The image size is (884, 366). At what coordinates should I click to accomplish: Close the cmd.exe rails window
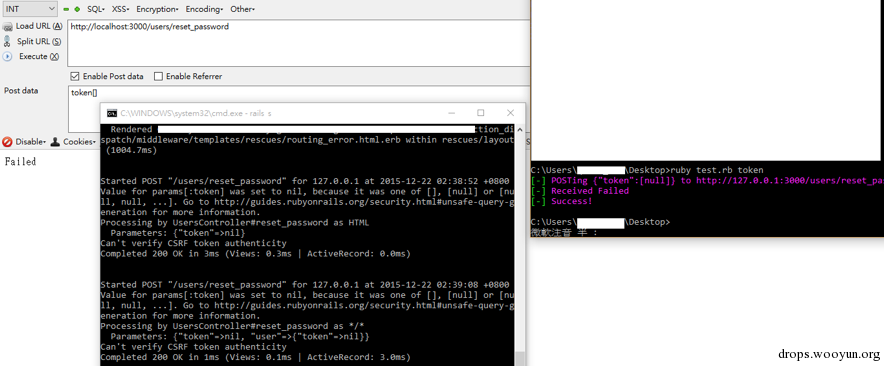510,113
